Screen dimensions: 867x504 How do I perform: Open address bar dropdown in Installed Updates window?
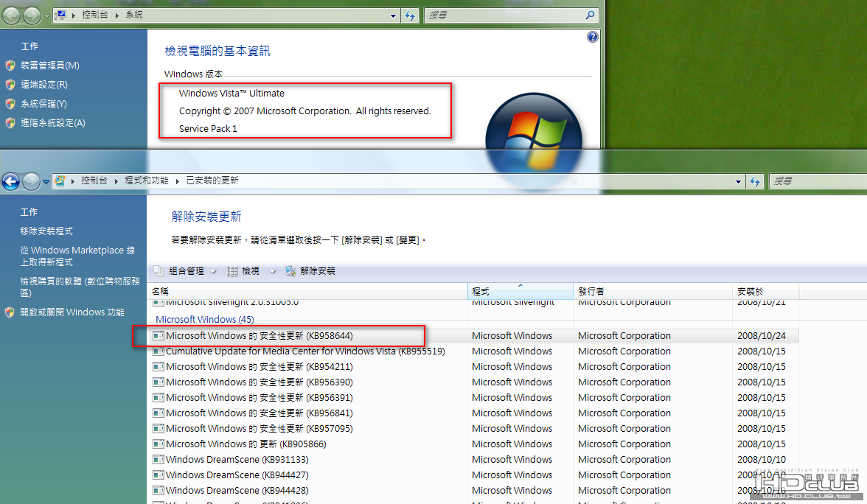point(738,182)
